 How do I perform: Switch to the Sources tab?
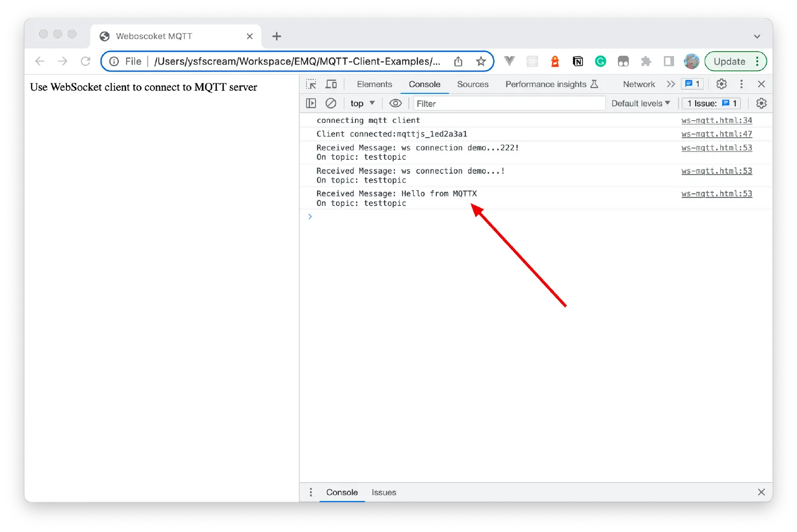point(473,83)
